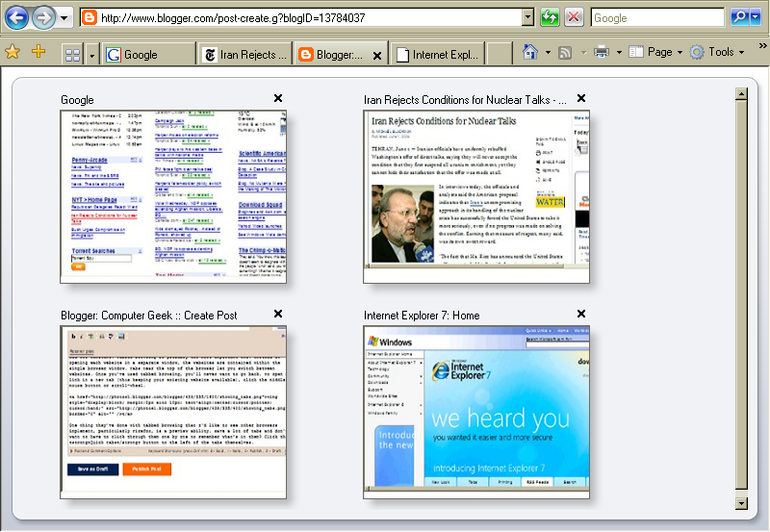Close the Internet Explorer 7 Home thumbnail
This screenshot has height=532, width=770.
(581, 314)
